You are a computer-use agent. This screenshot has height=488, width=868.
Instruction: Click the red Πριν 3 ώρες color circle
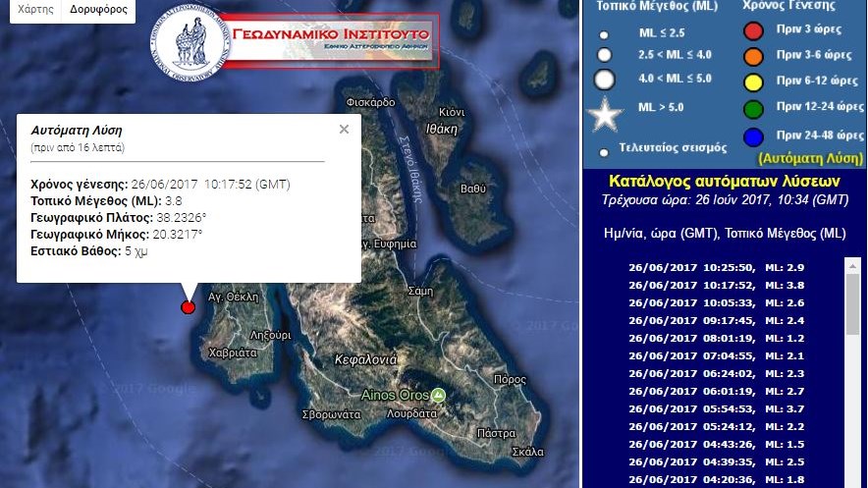753,31
